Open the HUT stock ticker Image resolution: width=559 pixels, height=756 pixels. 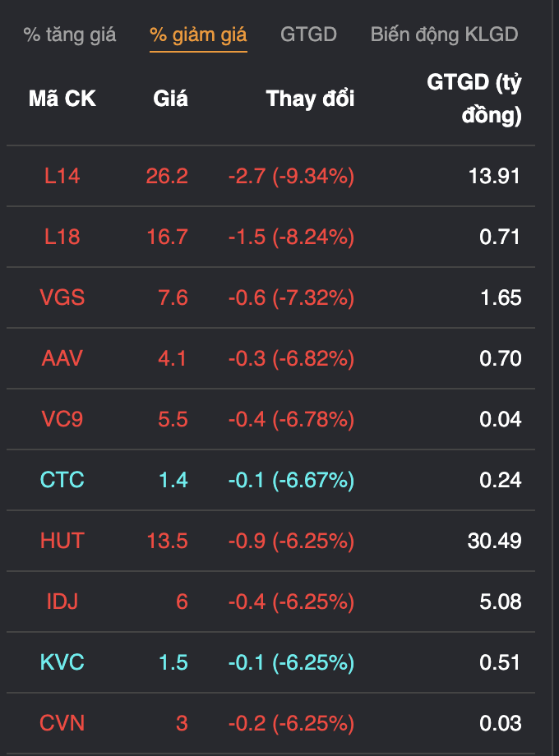point(62,541)
